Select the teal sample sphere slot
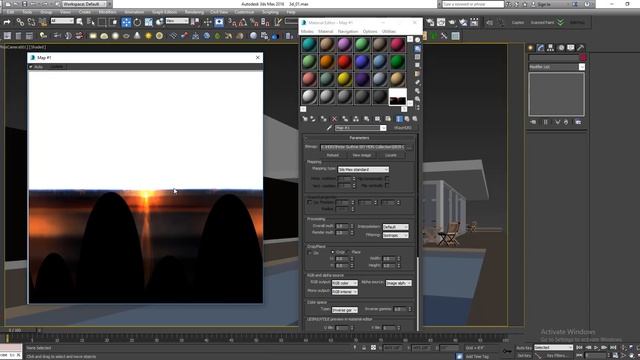This screenshot has width=640, height=360. (309, 44)
